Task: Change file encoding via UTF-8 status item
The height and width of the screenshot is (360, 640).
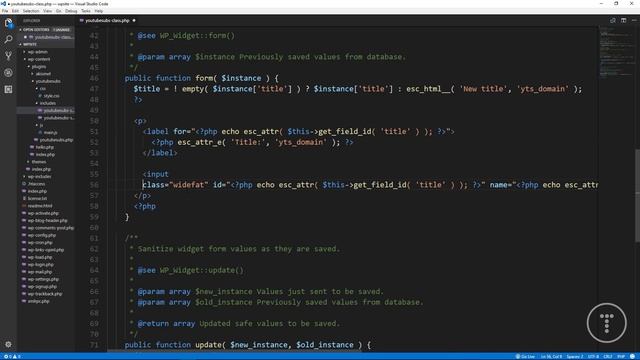Action: click(x=593, y=356)
